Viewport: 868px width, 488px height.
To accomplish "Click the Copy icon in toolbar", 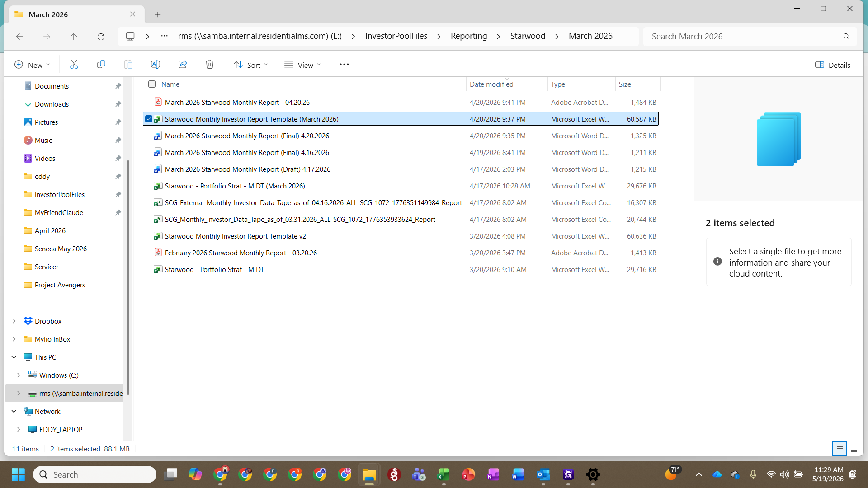I will (x=101, y=65).
